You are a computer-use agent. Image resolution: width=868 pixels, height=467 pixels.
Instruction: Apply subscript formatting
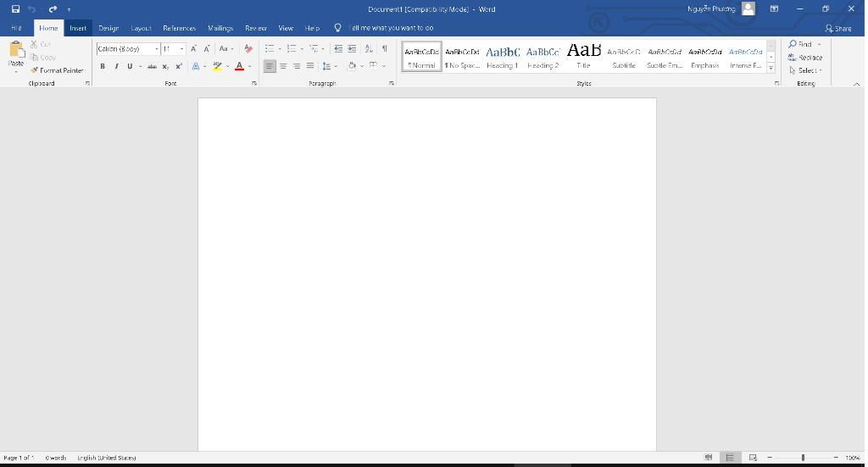coord(165,66)
